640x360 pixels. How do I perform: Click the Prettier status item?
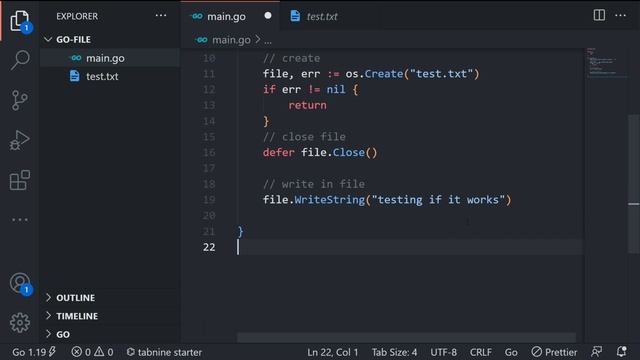(554, 352)
